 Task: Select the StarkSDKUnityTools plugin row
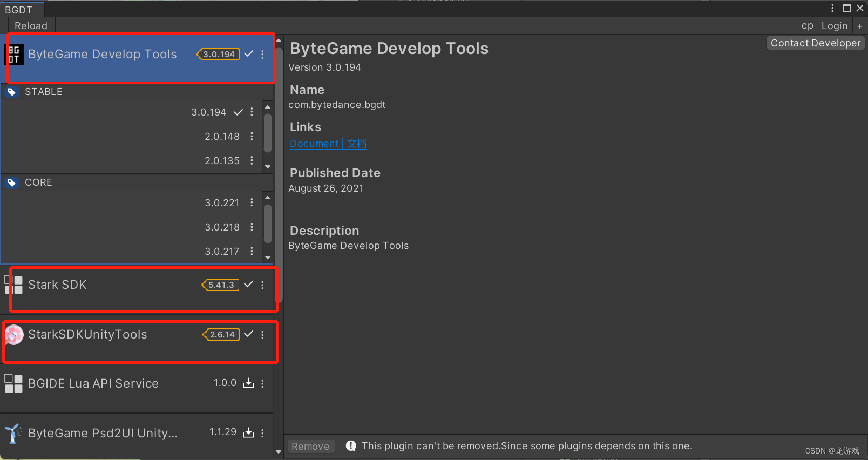[x=137, y=339]
